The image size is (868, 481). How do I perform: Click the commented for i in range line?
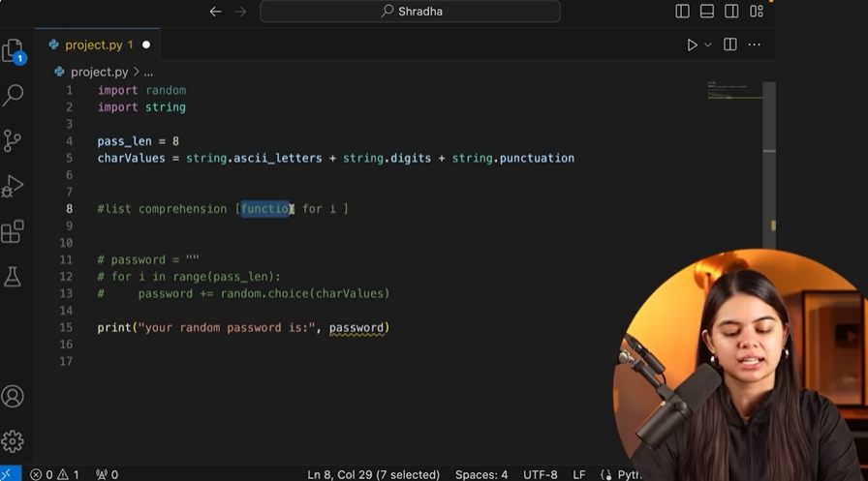[189, 277]
